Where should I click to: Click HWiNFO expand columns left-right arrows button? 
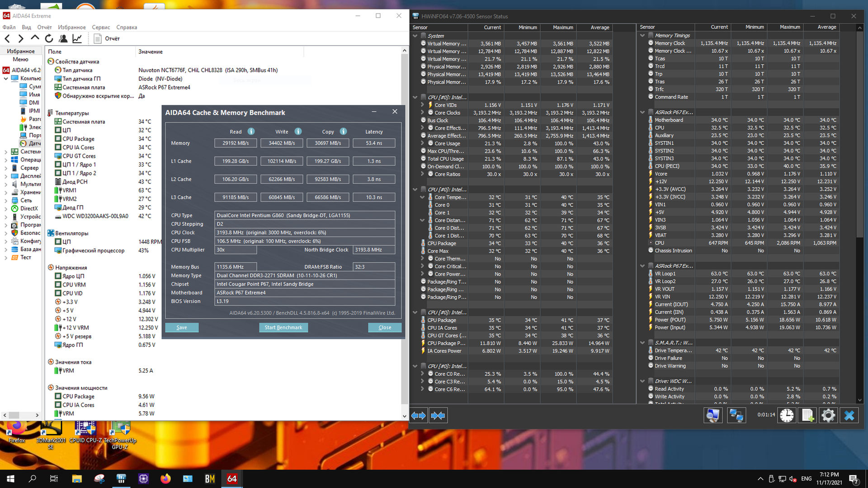(x=419, y=415)
